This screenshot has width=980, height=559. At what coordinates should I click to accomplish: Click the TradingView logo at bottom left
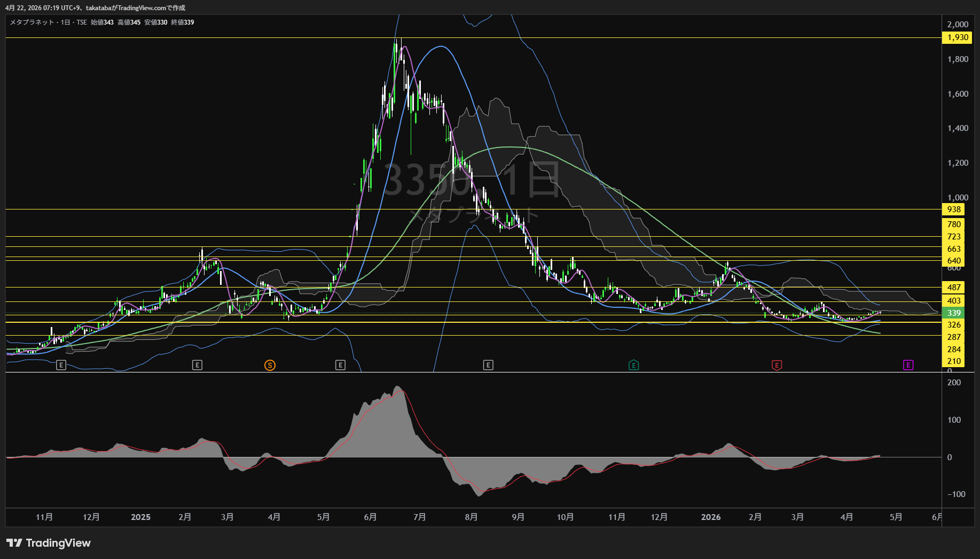tap(49, 543)
